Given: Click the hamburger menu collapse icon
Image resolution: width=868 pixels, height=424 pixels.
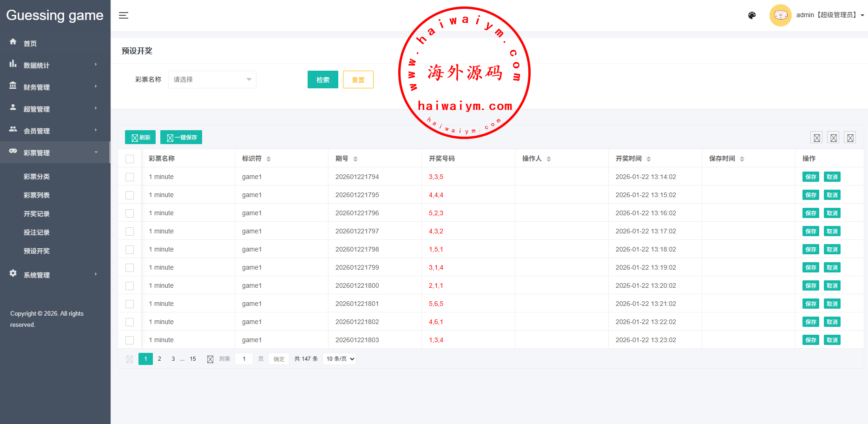Looking at the screenshot, I should (x=123, y=15).
